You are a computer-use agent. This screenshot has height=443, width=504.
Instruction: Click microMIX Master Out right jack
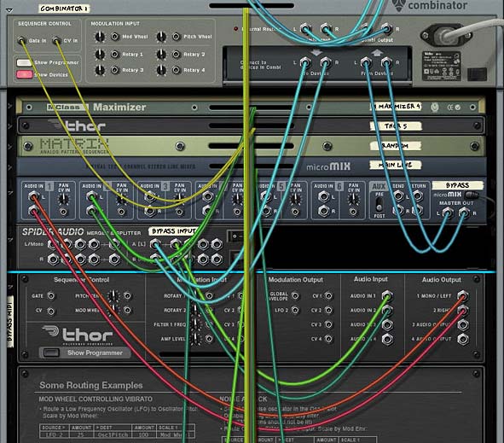coord(464,213)
